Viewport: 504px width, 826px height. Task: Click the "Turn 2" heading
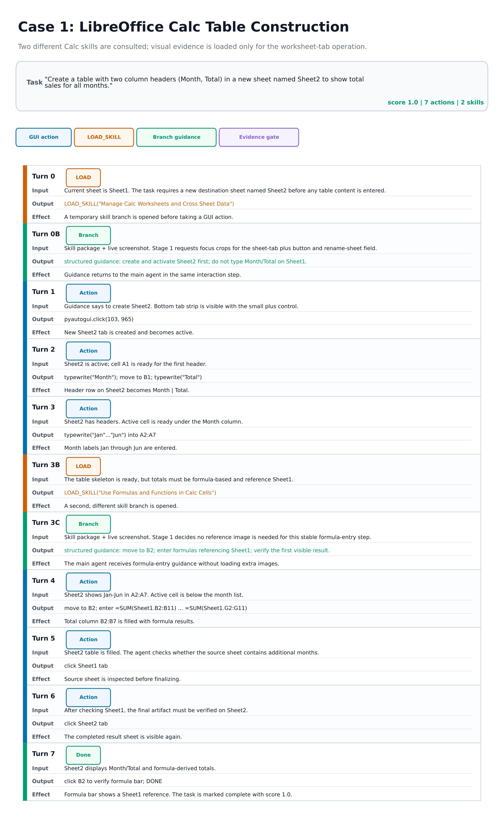pos(43,349)
